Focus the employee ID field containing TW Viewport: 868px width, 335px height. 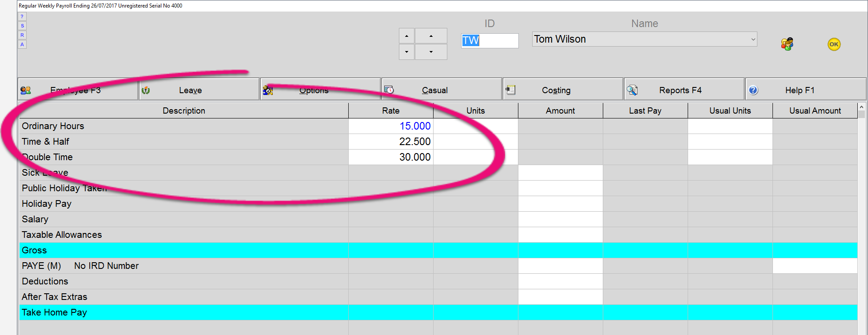tap(490, 41)
